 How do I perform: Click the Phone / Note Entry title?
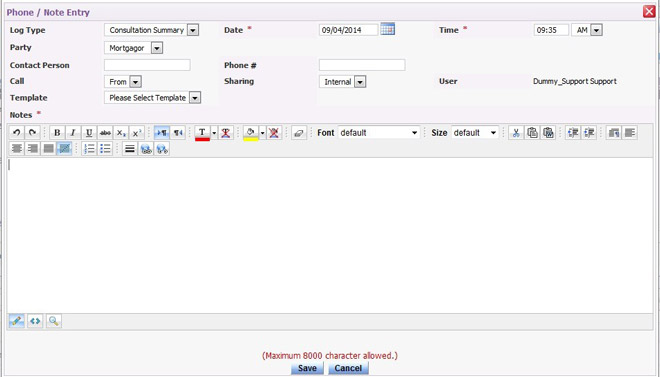[x=48, y=12]
